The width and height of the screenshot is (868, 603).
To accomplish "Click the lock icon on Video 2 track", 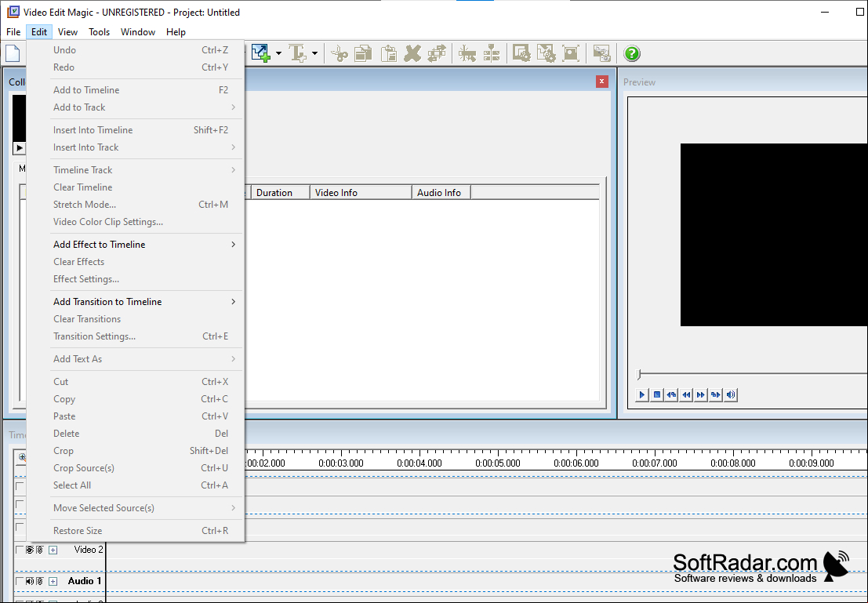I will (x=40, y=550).
